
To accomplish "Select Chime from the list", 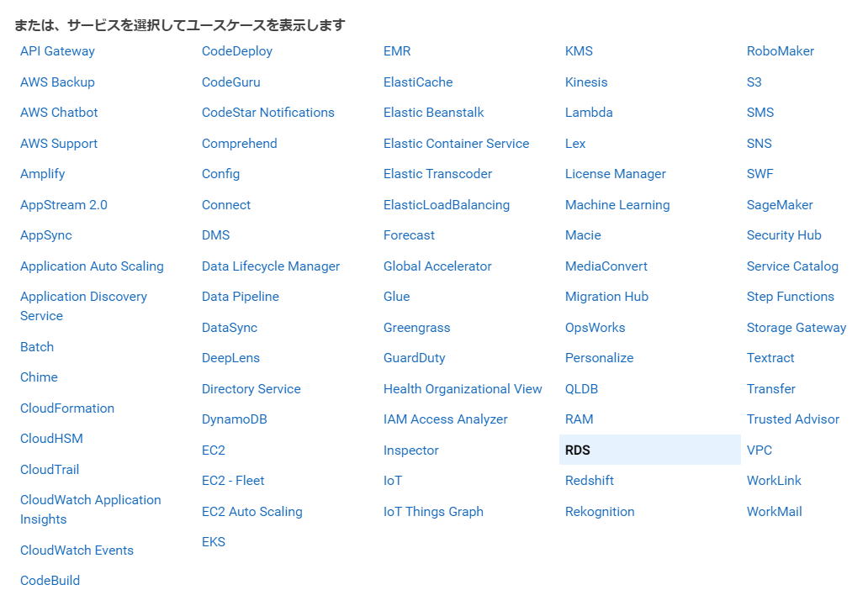I will pos(39,377).
